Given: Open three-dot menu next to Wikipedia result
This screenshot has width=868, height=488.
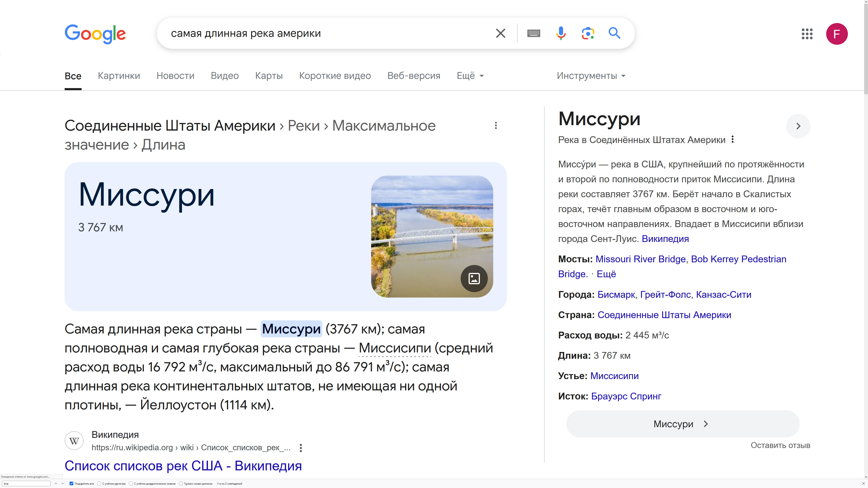Looking at the screenshot, I should pyautogui.click(x=301, y=448).
